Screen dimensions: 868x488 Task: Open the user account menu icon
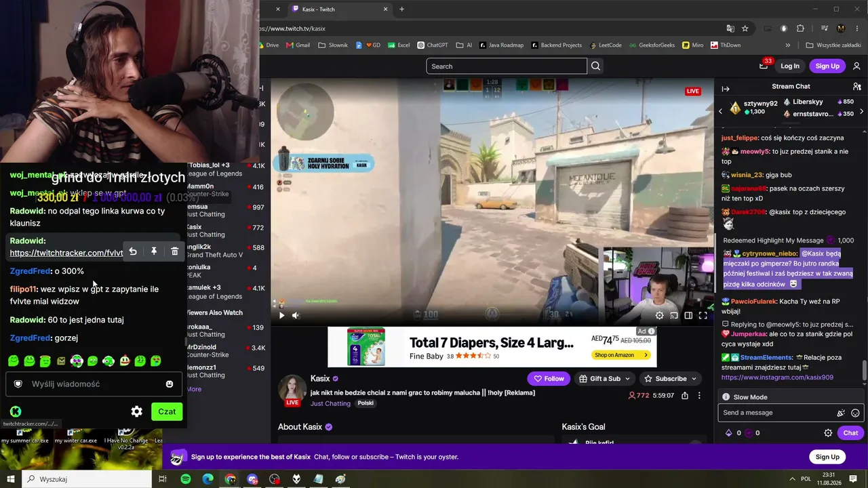(856, 66)
